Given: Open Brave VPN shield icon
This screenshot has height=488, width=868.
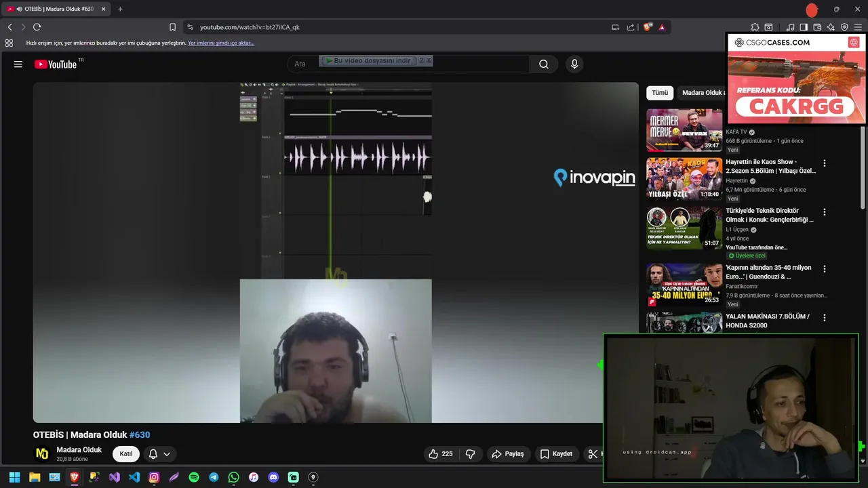Looking at the screenshot, I should [844, 27].
